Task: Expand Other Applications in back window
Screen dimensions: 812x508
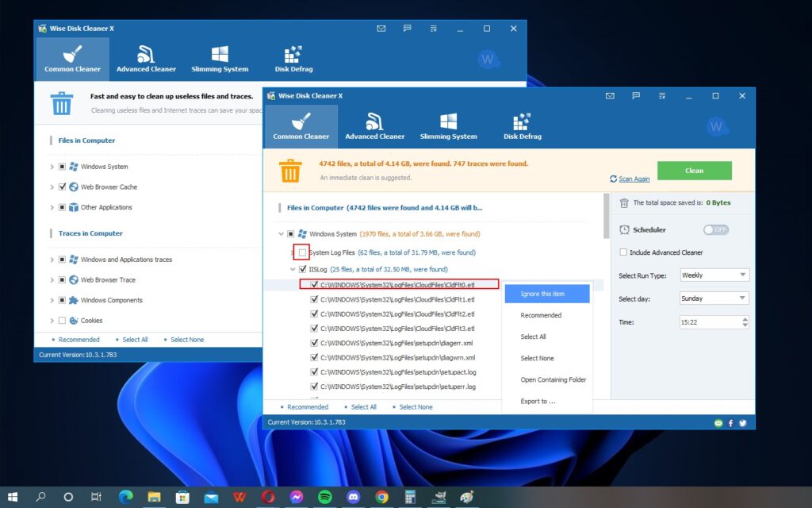Action: coord(52,207)
